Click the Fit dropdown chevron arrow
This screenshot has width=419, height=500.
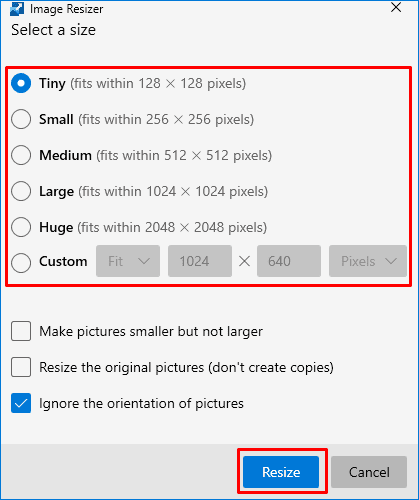pos(144,261)
